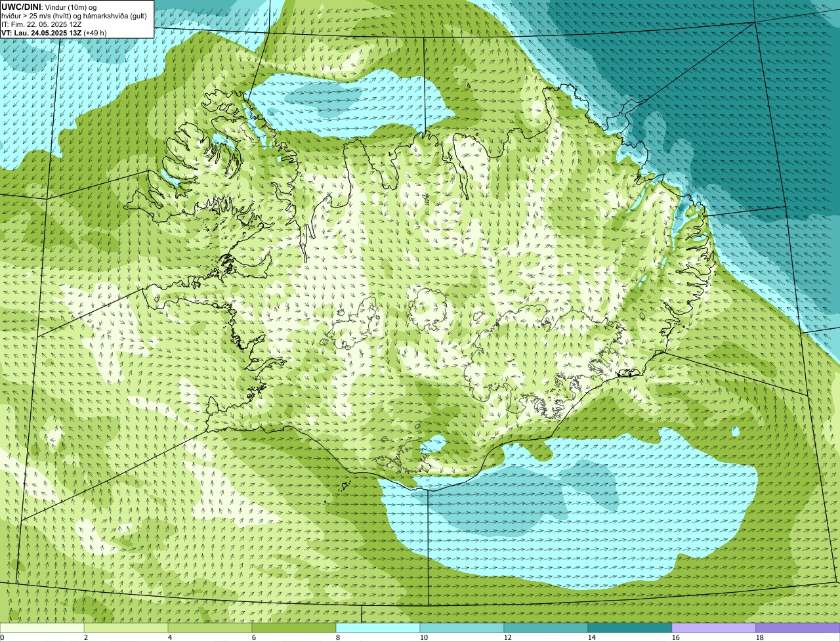Click the "8" label on the legend scale
840x642 pixels.
coord(338,637)
